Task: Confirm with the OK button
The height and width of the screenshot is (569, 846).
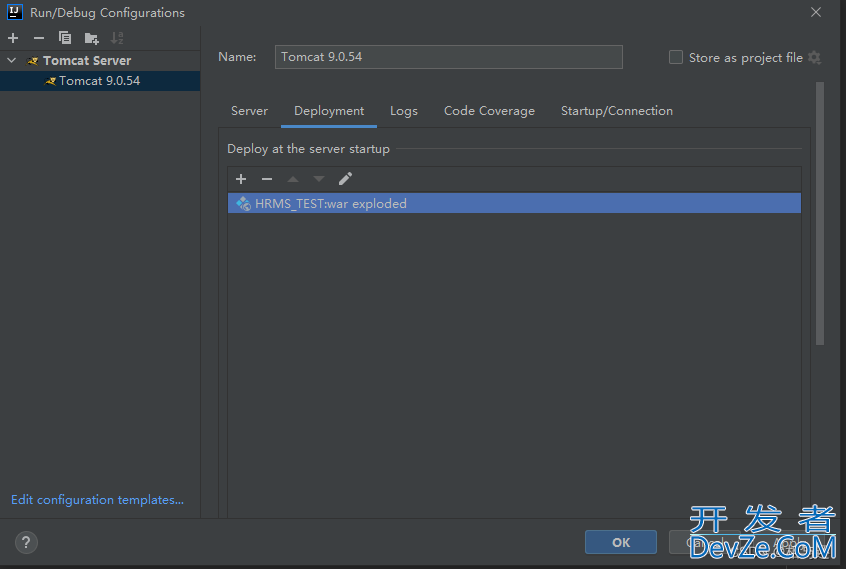Action: (620, 542)
